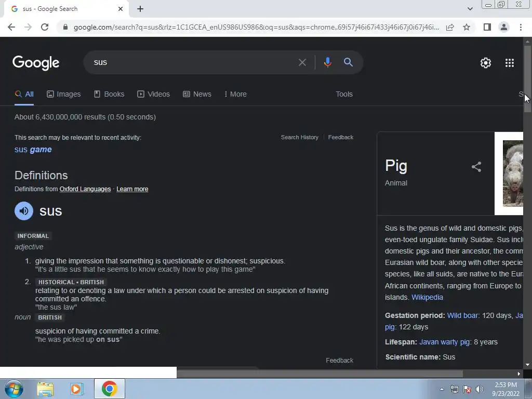Show hidden system tray icons
The image size is (532, 399).
[442, 390]
